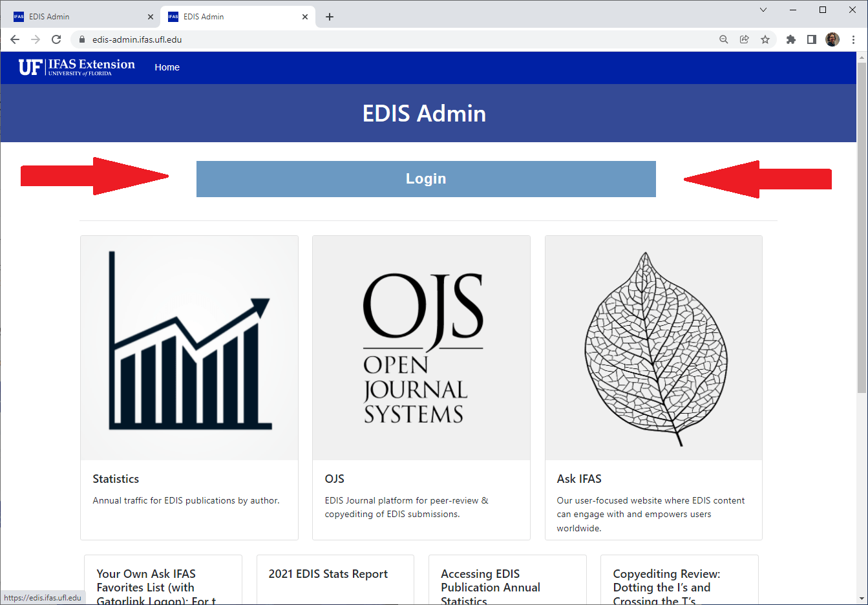Open the side panel icon
Image resolution: width=868 pixels, height=605 pixels.
(x=812, y=39)
